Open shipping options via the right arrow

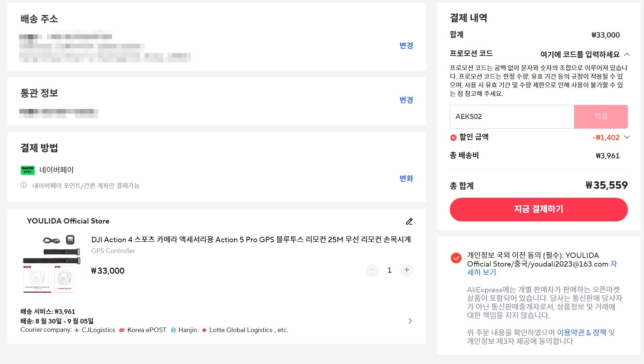point(410,321)
